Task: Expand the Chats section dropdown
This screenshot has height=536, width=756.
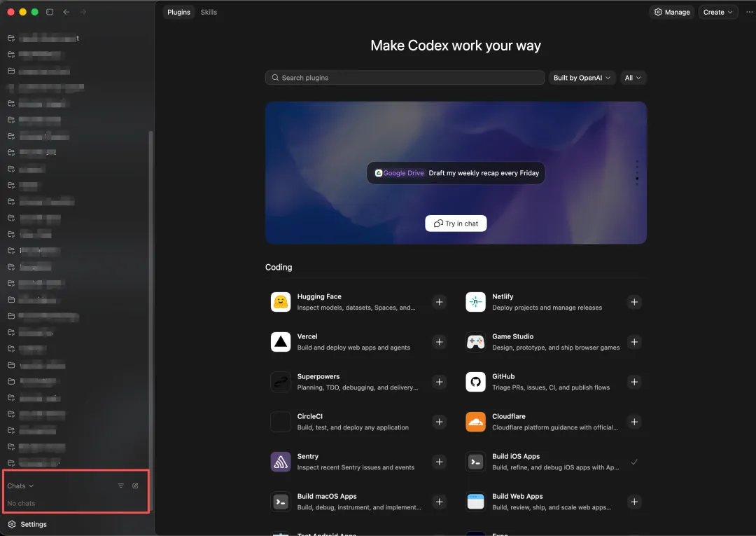Action: click(20, 486)
